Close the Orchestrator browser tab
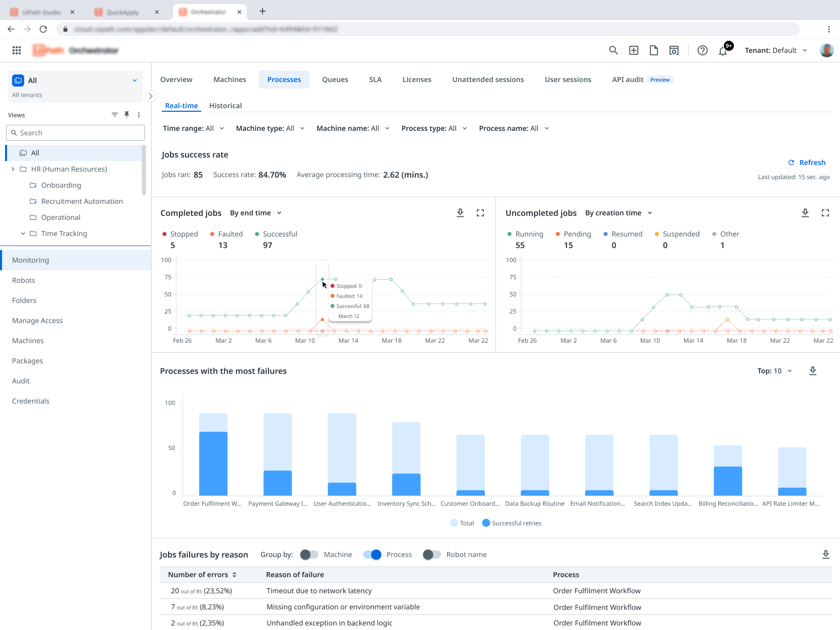Image resolution: width=840 pixels, height=630 pixels. coord(239,12)
